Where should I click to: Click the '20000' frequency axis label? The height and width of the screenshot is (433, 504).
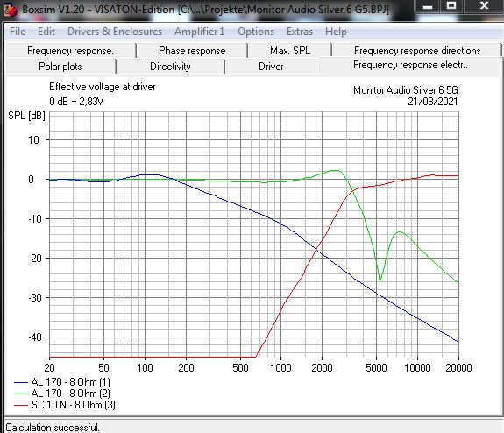(x=458, y=368)
